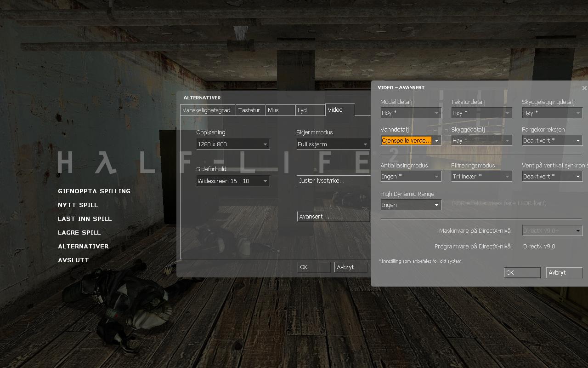Click the Innstilling som anbefales footnote text
The width and height of the screenshot is (588, 368).
point(420,261)
